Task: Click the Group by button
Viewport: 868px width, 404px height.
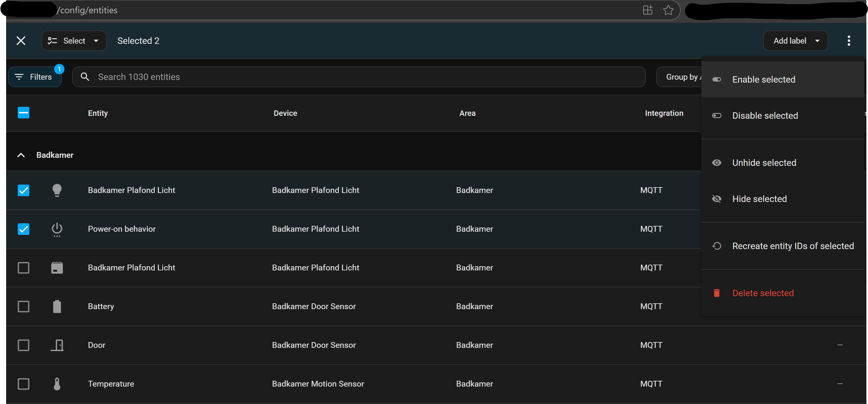Action: tap(681, 77)
